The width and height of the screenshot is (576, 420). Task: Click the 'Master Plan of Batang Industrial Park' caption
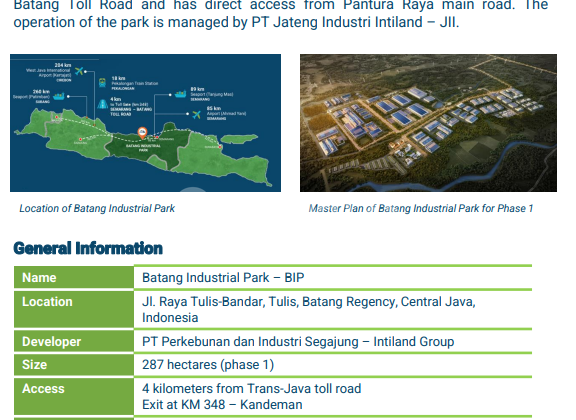[421, 208]
